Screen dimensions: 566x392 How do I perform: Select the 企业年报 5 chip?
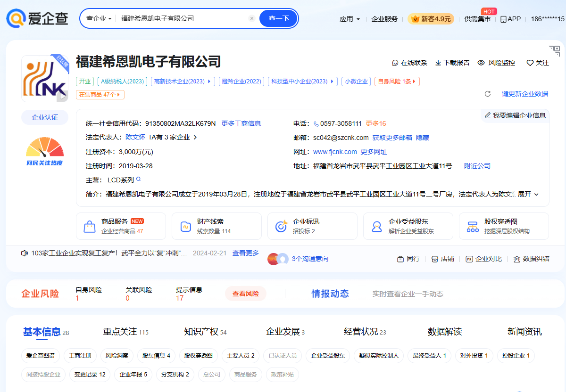pyautogui.click(x=133, y=375)
